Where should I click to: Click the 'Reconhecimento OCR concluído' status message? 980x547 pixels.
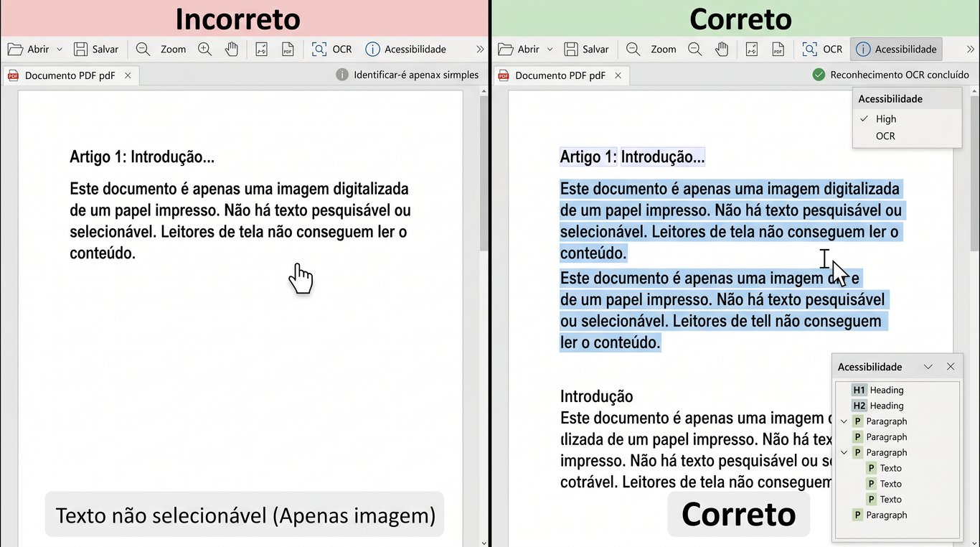[900, 75]
